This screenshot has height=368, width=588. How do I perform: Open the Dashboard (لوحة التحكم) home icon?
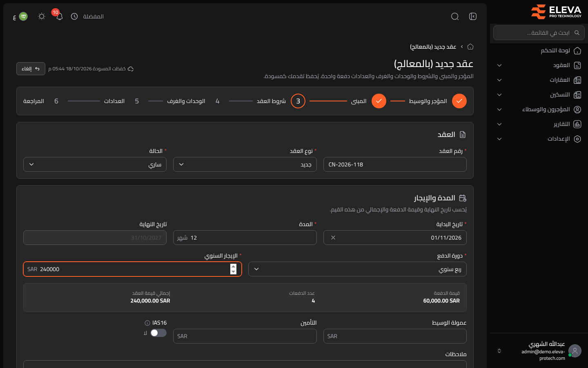pos(577,51)
